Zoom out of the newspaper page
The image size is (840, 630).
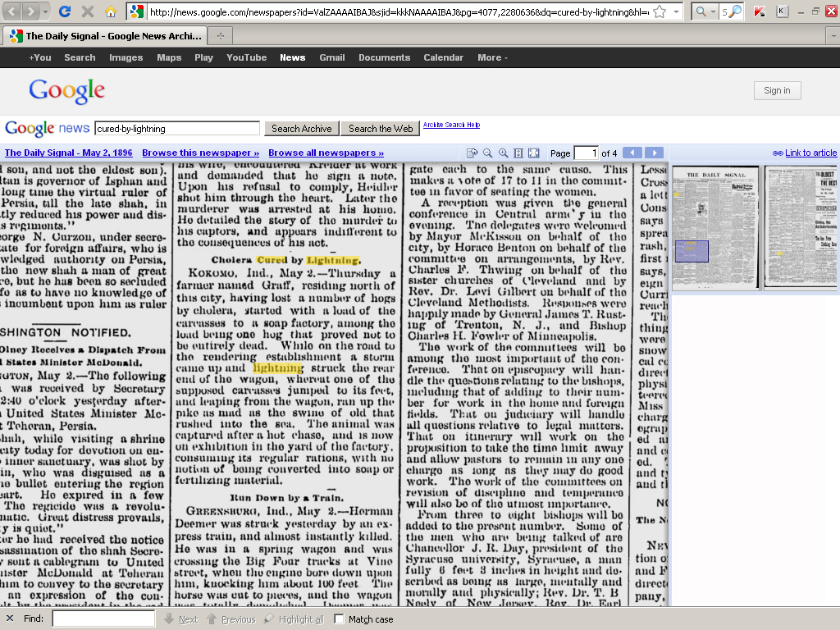(x=487, y=153)
